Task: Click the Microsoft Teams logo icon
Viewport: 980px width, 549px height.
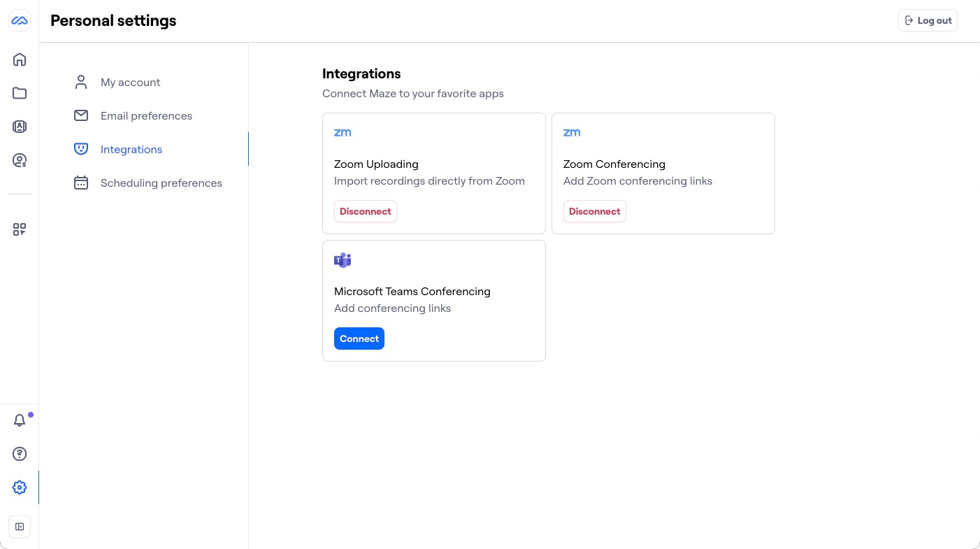Action: tap(343, 259)
